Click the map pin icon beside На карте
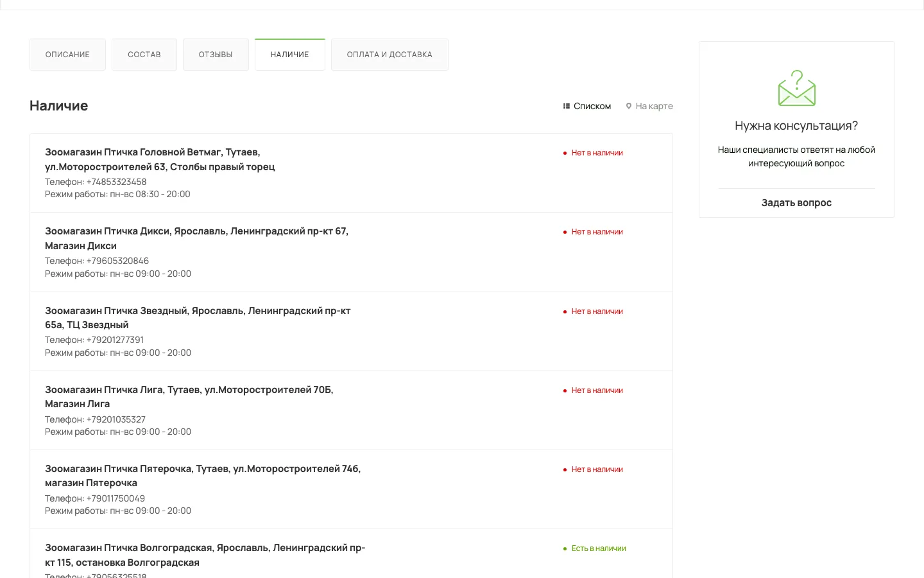 629,106
